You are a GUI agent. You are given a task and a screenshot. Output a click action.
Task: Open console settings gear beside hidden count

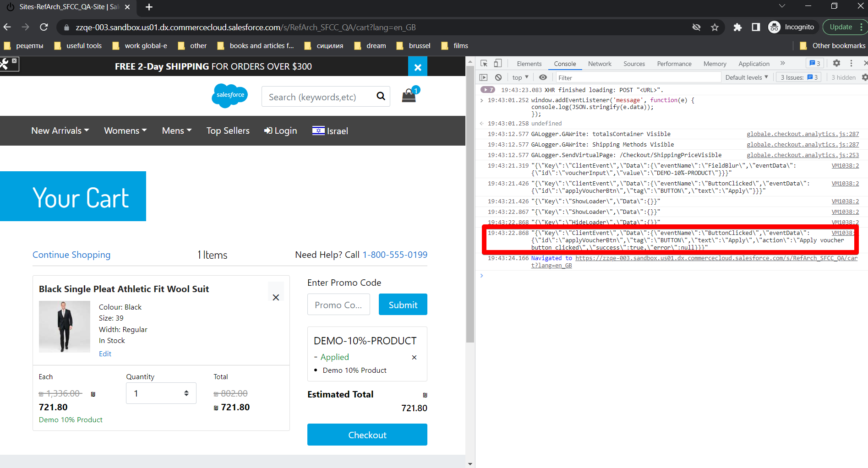coord(864,77)
